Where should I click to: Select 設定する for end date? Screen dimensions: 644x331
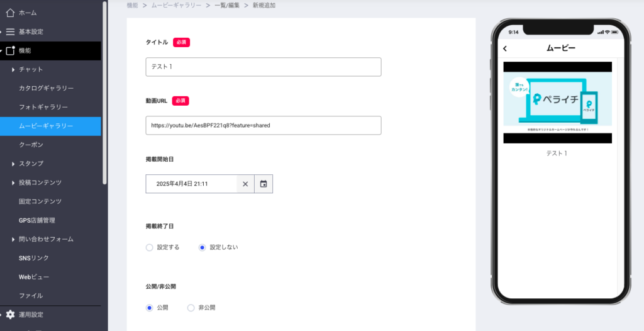coord(150,247)
